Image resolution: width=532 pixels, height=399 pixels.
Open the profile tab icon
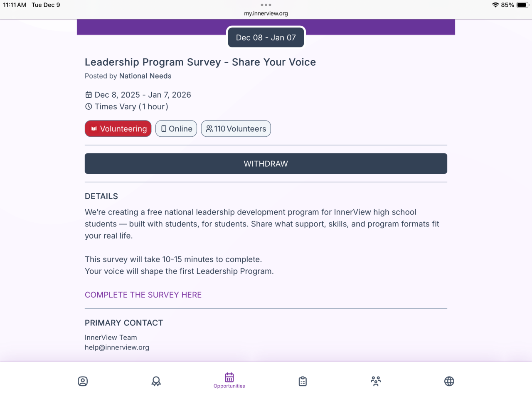(83, 381)
